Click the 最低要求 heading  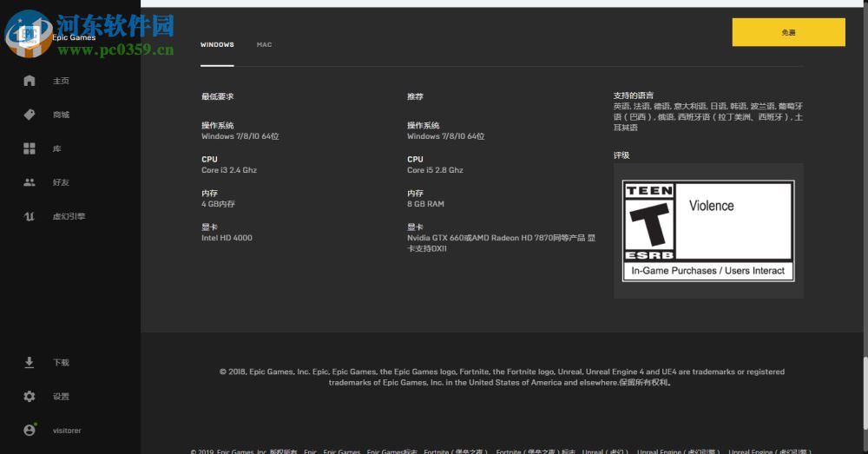tap(218, 96)
